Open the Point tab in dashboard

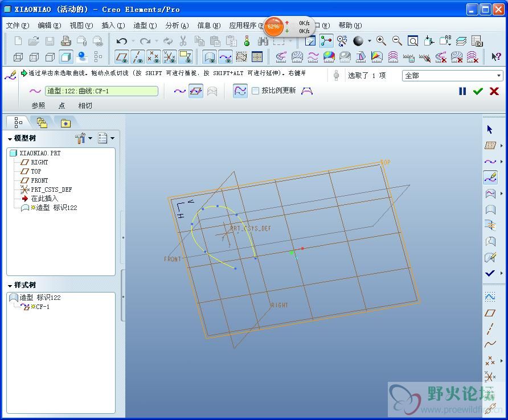62,105
